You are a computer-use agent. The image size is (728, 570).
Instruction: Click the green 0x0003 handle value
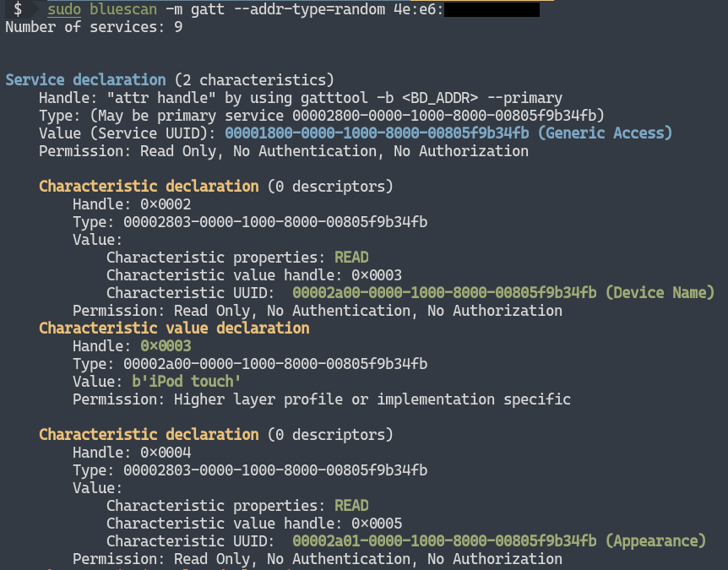(166, 346)
